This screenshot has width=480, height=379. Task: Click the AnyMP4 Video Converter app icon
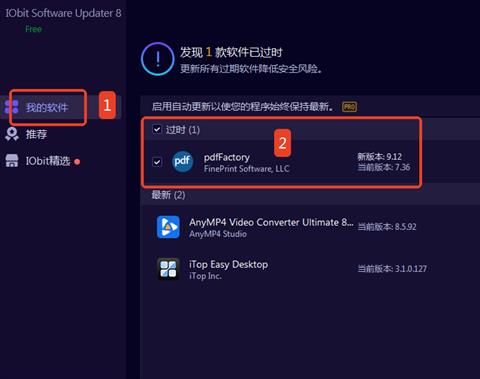[x=168, y=227]
